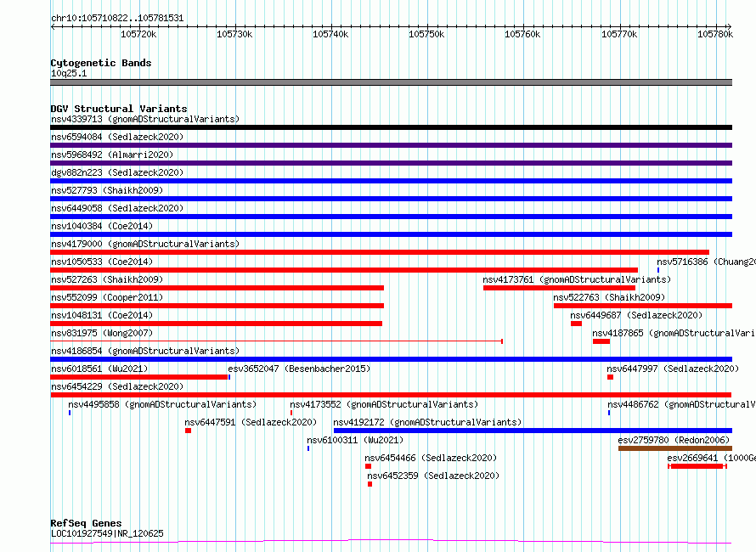Image resolution: width=756 pixels, height=552 pixels.
Task: Click the thin red nsv831975 line
Action: click(x=276, y=341)
